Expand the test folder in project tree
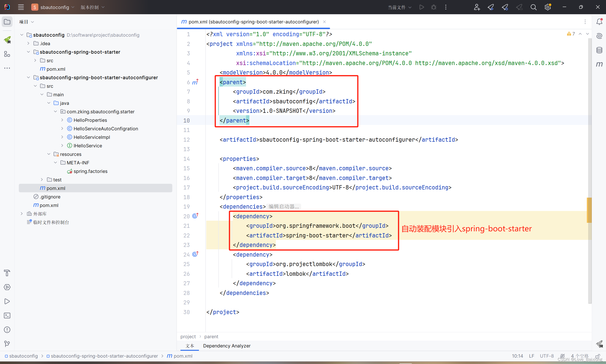The image size is (606, 364). [42, 180]
